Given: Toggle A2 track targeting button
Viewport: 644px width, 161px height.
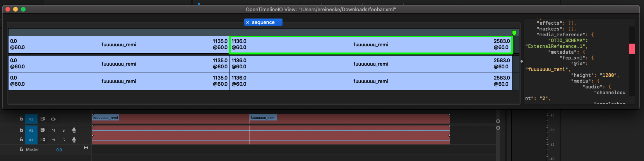Looking at the screenshot, I should [31, 140].
